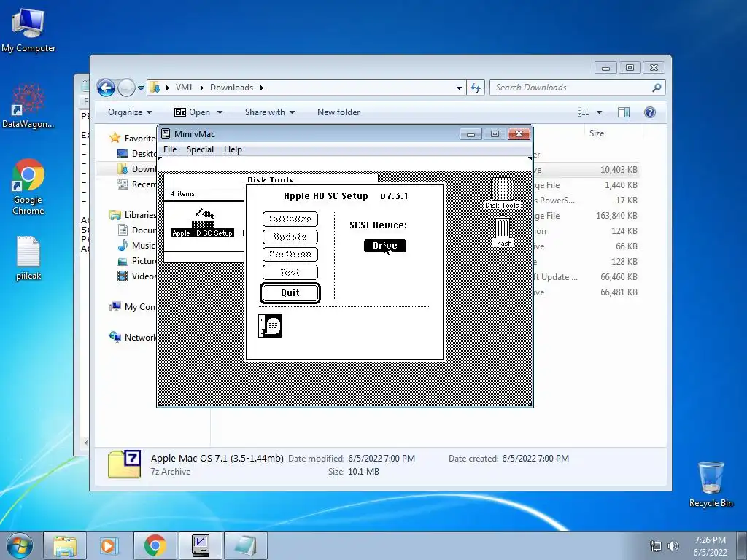This screenshot has height=560, width=747.
Task: Select the Recycle Bin desktop icon
Action: pos(711,484)
